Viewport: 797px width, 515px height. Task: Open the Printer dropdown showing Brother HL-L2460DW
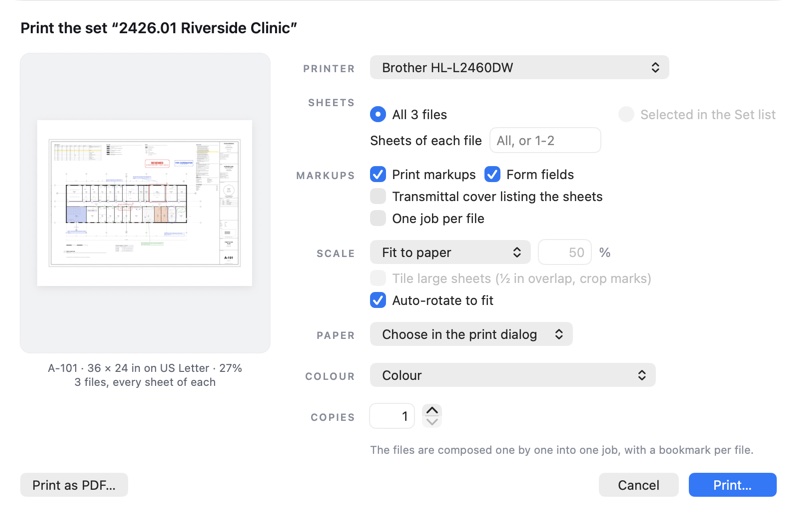(x=519, y=68)
